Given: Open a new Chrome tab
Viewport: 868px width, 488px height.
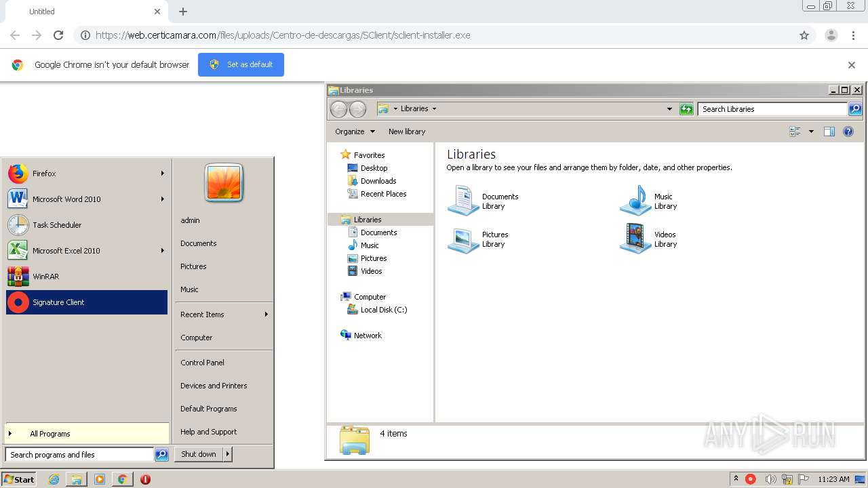Looking at the screenshot, I should coord(183,12).
